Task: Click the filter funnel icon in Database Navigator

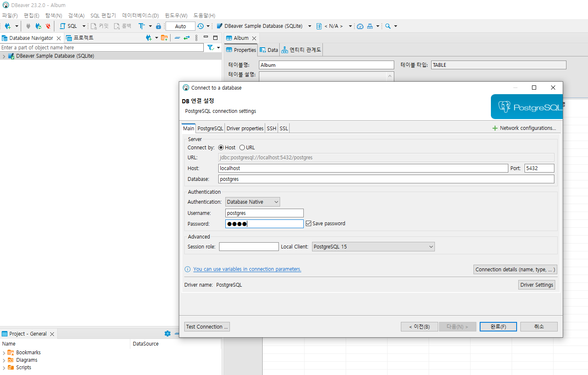Action: (210, 48)
